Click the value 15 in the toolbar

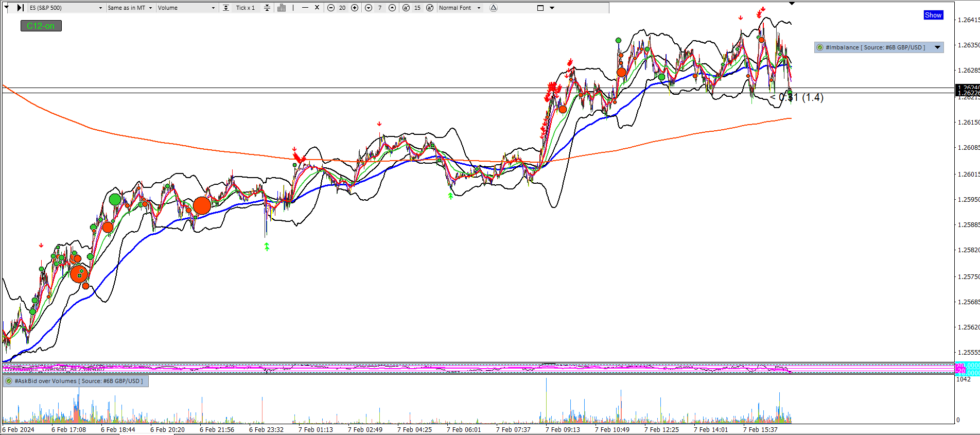[x=417, y=8]
